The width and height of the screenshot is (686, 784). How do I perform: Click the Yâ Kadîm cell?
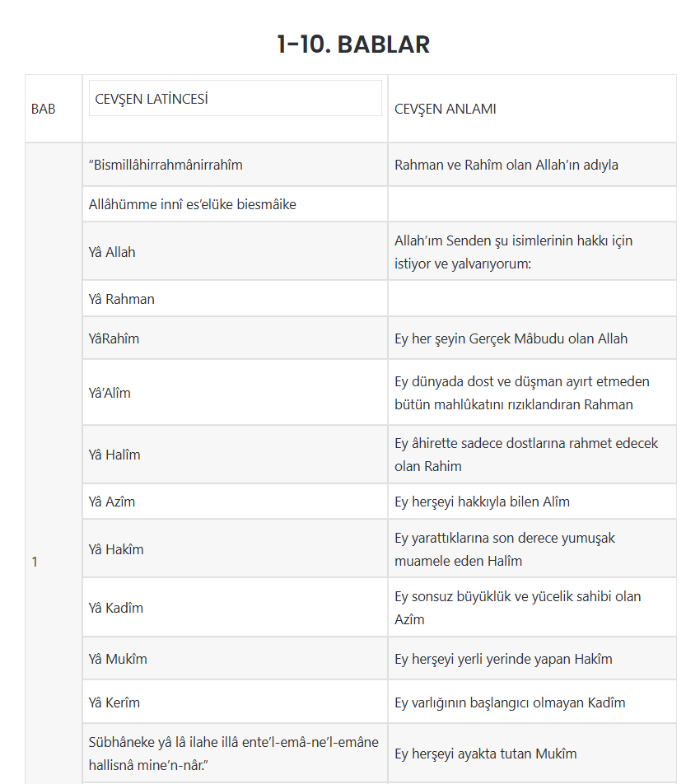pyautogui.click(x=116, y=608)
